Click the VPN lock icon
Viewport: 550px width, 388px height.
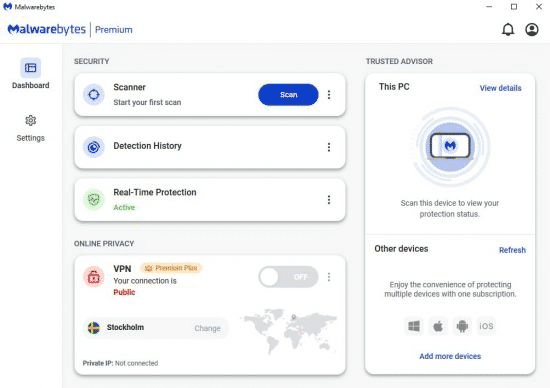[94, 277]
